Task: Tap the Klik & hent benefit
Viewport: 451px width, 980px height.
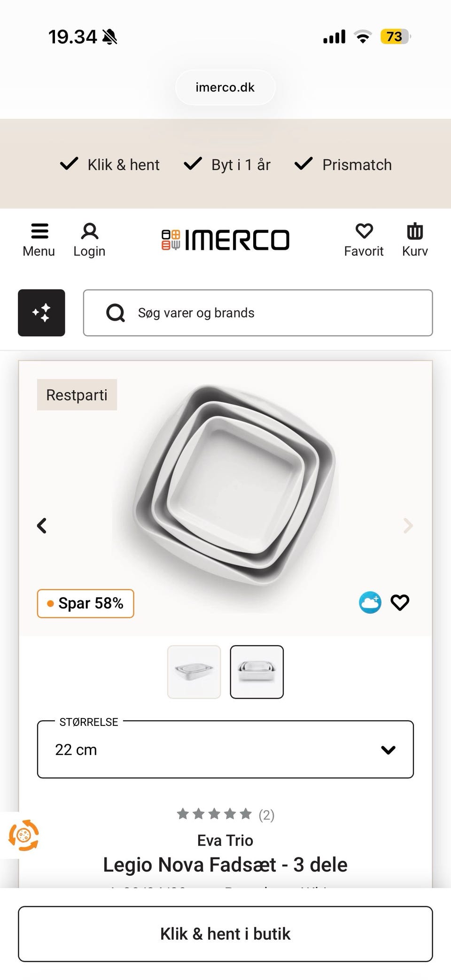Action: 110,165
